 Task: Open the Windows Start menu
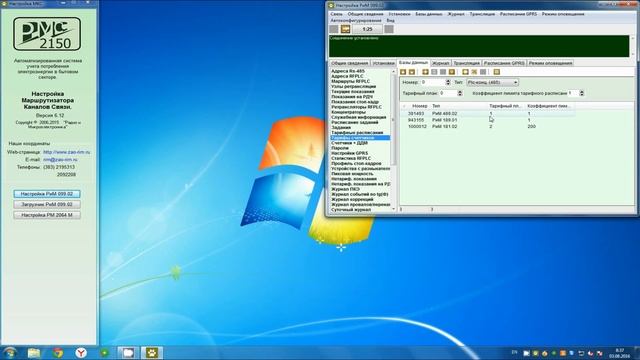(10, 353)
